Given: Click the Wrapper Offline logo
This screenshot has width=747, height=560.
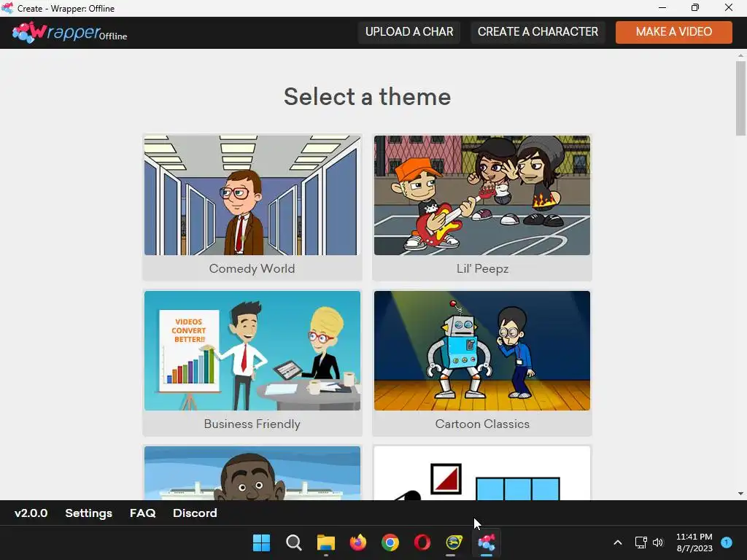Looking at the screenshot, I should [69, 32].
